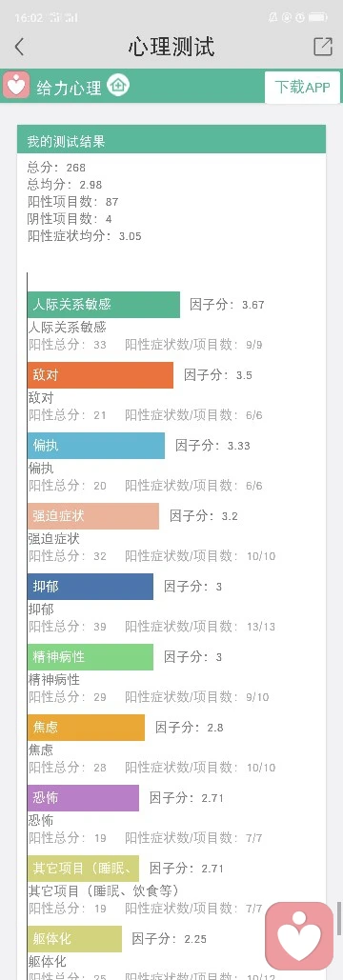Click the purple 恐怖 bar
Screen dimensions: 343x980
[x=83, y=798]
